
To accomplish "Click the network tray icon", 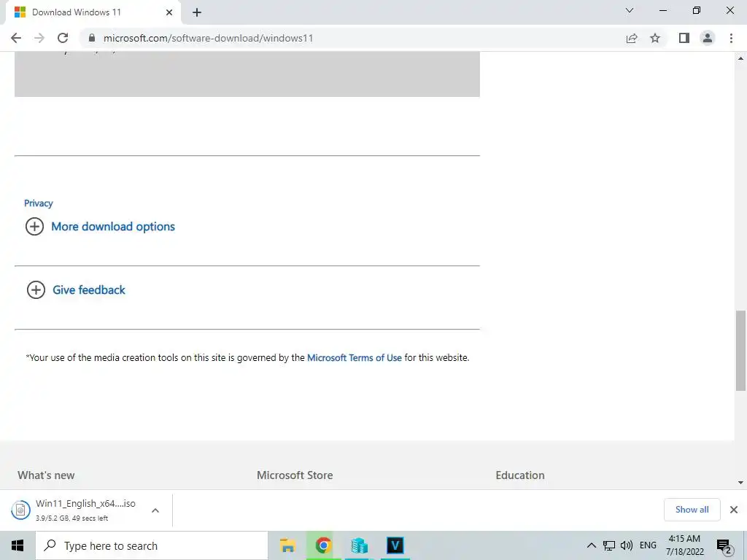I will (x=609, y=545).
